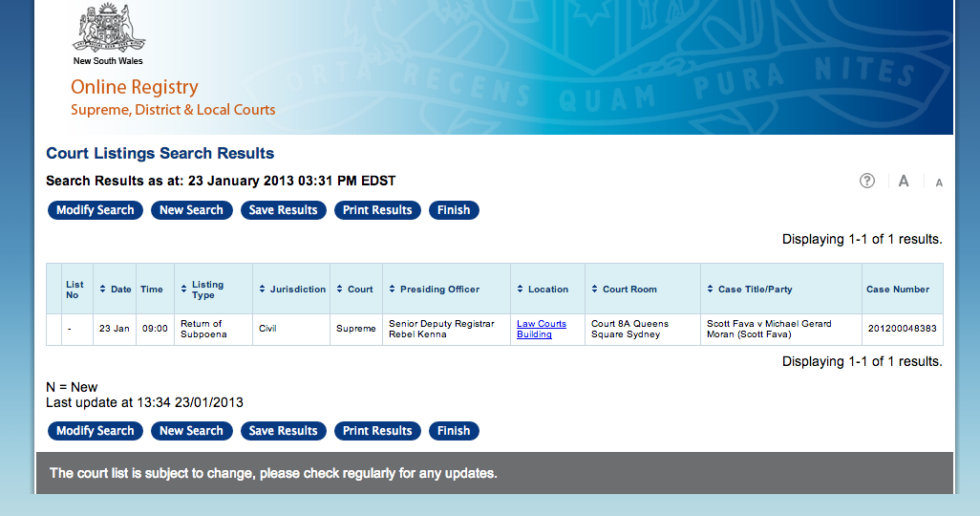Decrease text size with small A icon

939,183
